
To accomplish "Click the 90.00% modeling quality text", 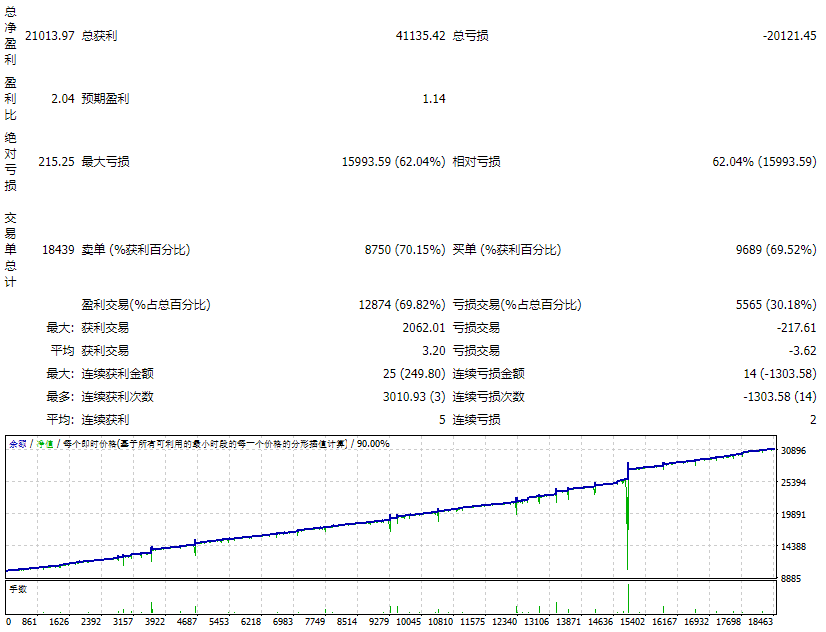I will 373,443.
